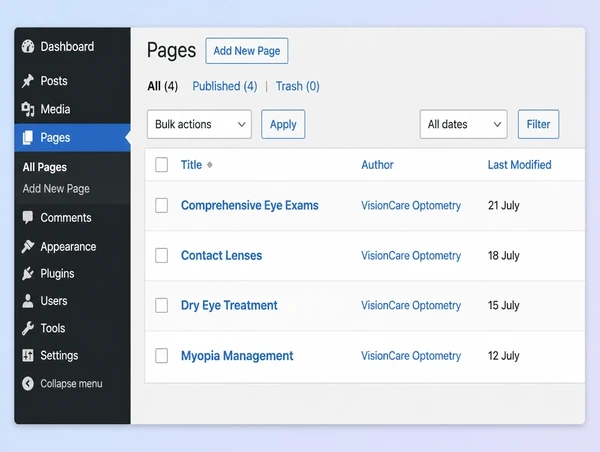Check the Dry Eye Treatment row checkbox
600x452 pixels.
click(x=161, y=305)
